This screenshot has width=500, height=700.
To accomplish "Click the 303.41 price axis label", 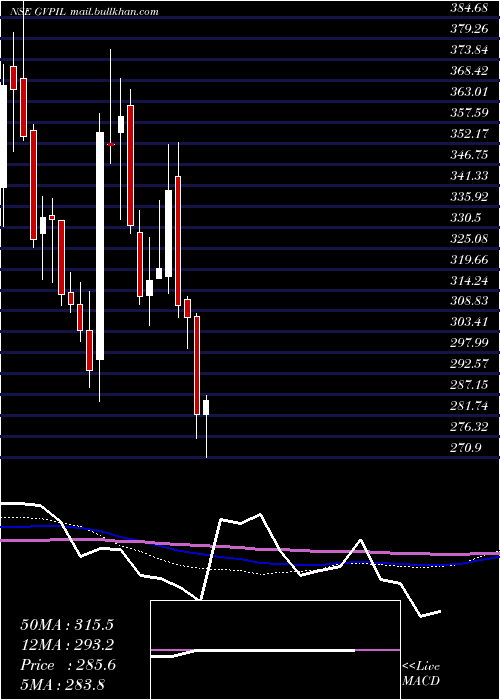I will point(470,322).
